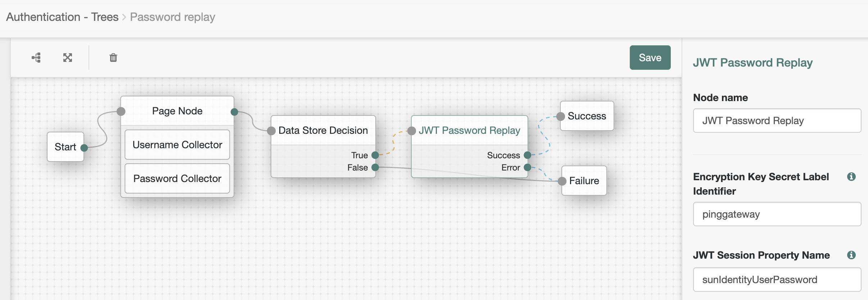Select the Start node
Image resolution: width=868 pixels, height=300 pixels.
coord(65,147)
